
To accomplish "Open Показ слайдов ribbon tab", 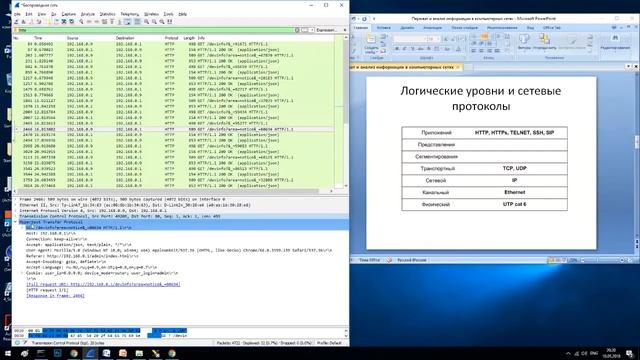I will [464, 28].
